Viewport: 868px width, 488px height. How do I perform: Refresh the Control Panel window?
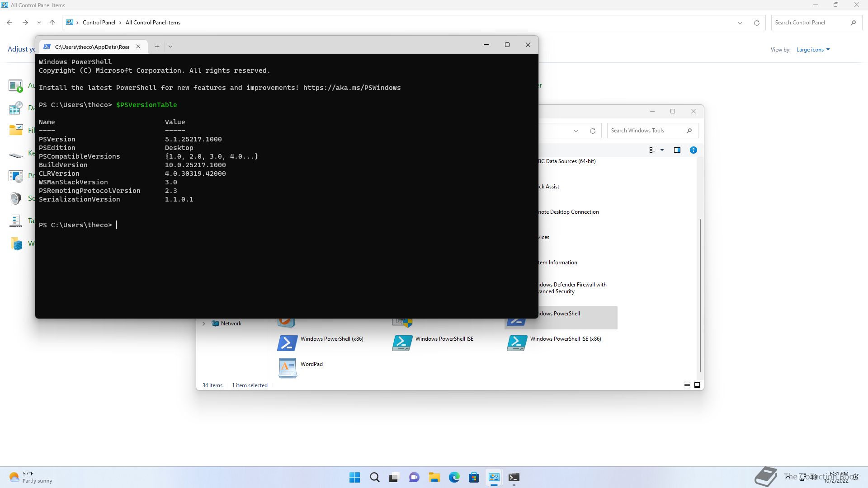tap(756, 23)
